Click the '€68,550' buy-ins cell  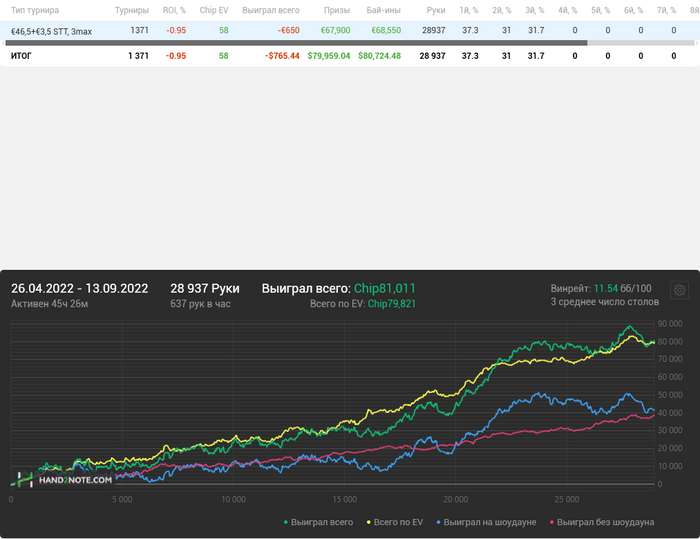pyautogui.click(x=386, y=30)
